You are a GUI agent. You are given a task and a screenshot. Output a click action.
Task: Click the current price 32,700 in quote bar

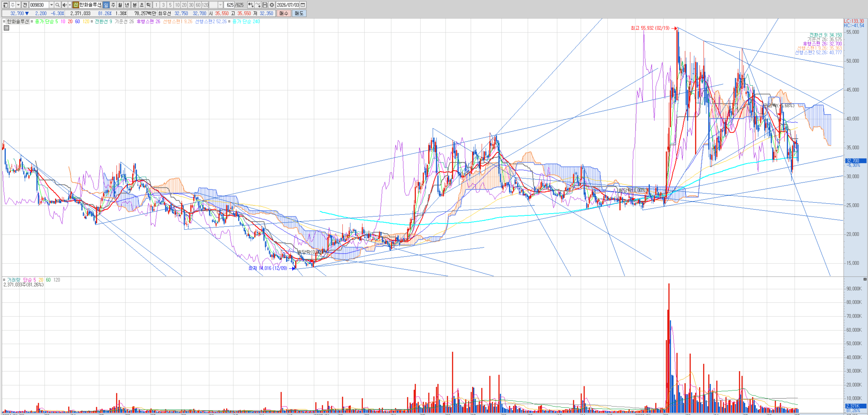pyautogui.click(x=17, y=13)
